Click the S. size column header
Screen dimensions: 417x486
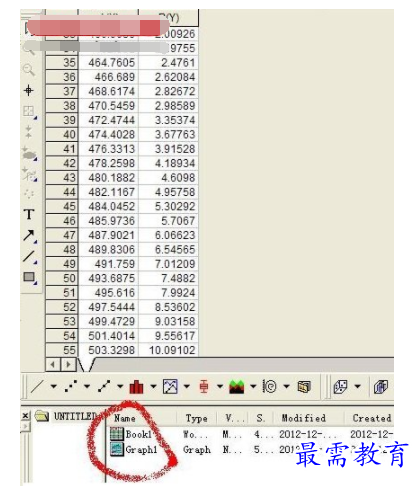[x=261, y=418]
